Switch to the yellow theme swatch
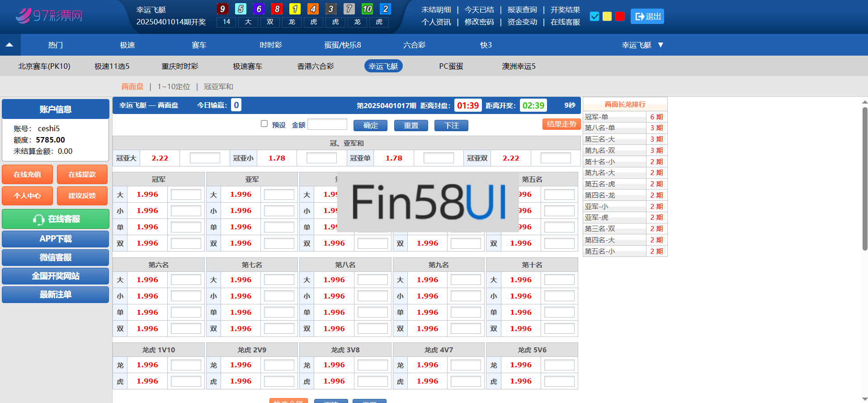Viewport: 868px width, 403px height. tap(607, 16)
